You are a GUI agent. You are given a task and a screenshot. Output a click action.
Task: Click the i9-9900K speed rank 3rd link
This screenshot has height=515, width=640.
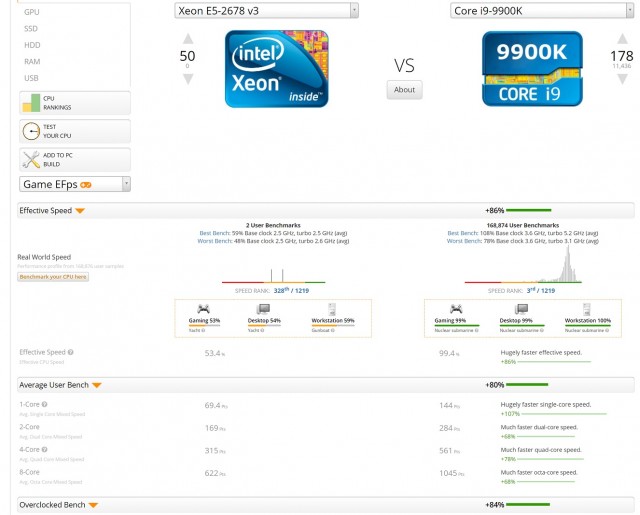pyautogui.click(x=541, y=291)
